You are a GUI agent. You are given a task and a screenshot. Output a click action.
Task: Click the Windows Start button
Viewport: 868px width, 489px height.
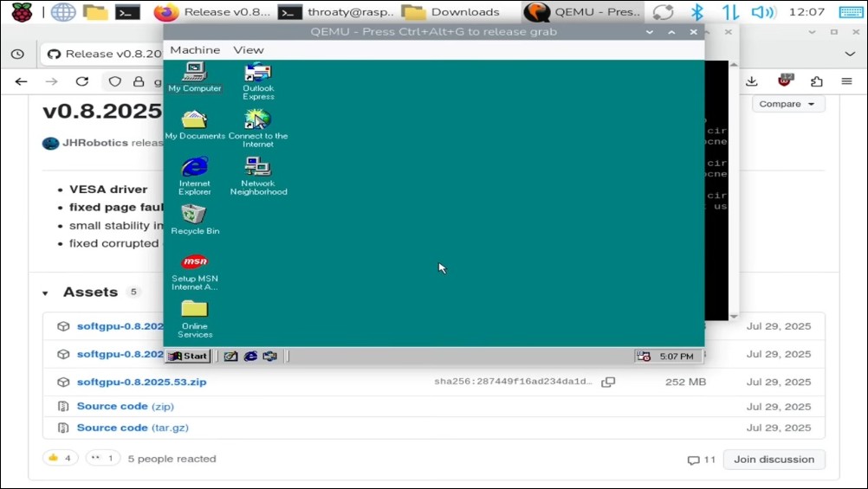click(x=188, y=357)
